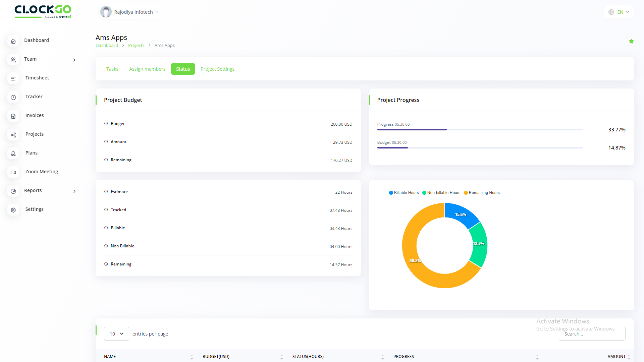Click the Dashboard home icon in sidebar
644x362 pixels.
[13, 41]
